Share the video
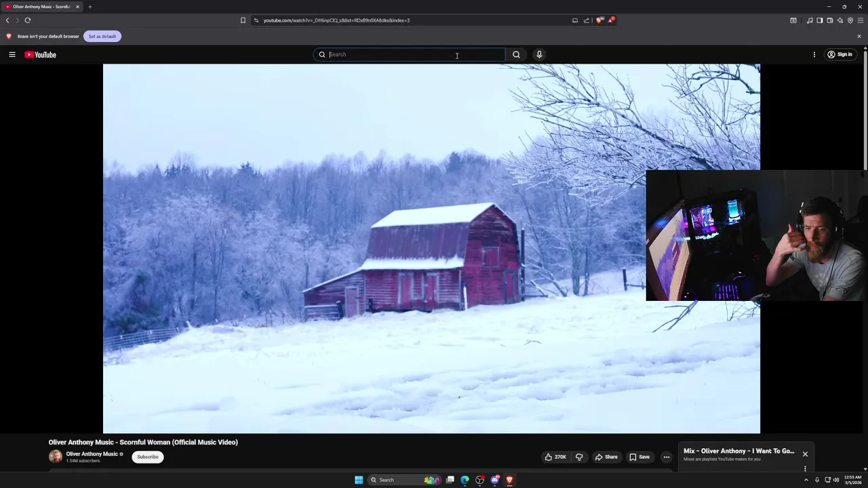Viewport: 868px width, 488px height. [606, 457]
